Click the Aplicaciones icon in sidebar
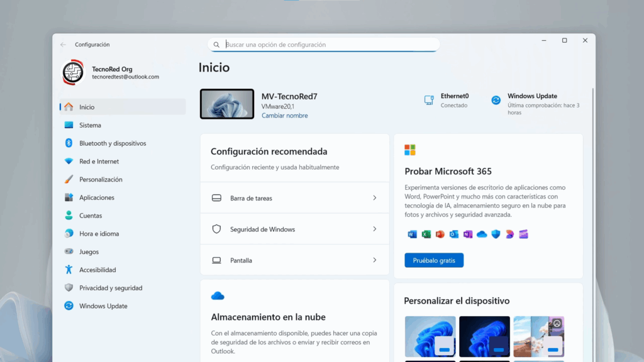The height and width of the screenshot is (362, 644). [x=69, y=197]
